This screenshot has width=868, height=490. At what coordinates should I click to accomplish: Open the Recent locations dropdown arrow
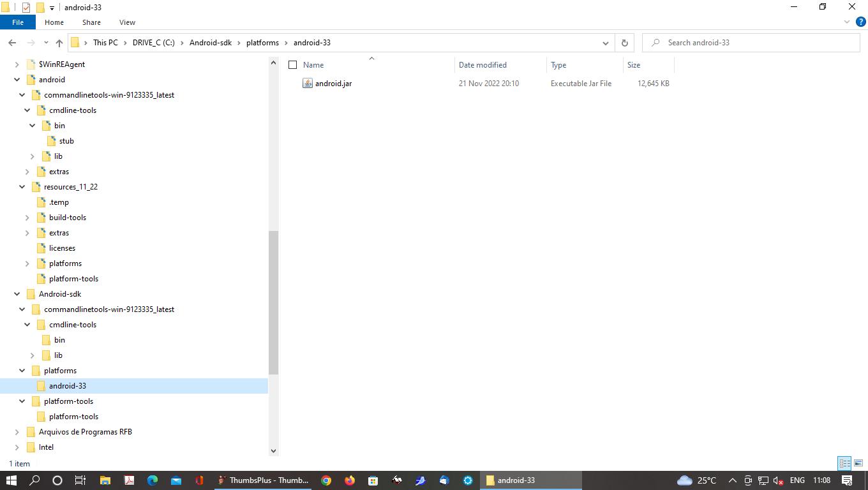point(46,43)
